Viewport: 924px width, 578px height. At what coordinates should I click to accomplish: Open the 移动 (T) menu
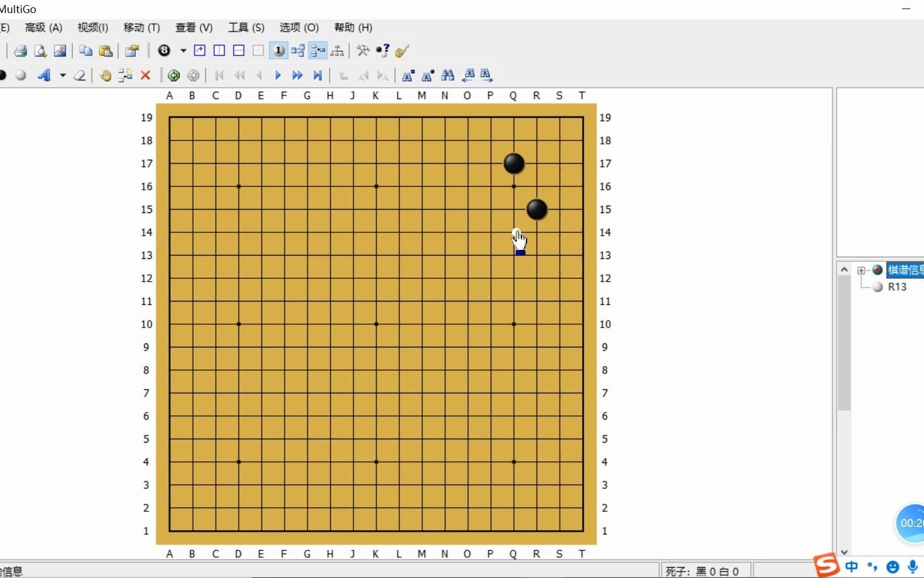[142, 27]
